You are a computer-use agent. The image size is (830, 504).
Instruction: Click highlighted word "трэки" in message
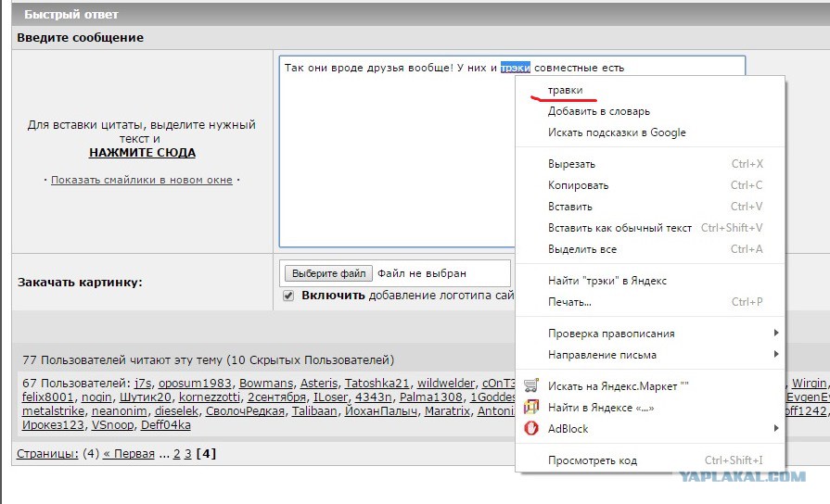tap(515, 68)
